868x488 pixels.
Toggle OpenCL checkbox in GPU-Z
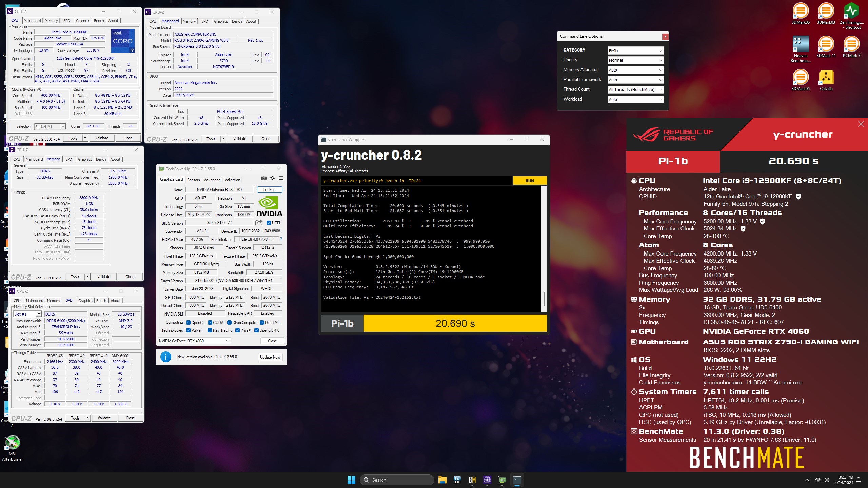point(188,323)
